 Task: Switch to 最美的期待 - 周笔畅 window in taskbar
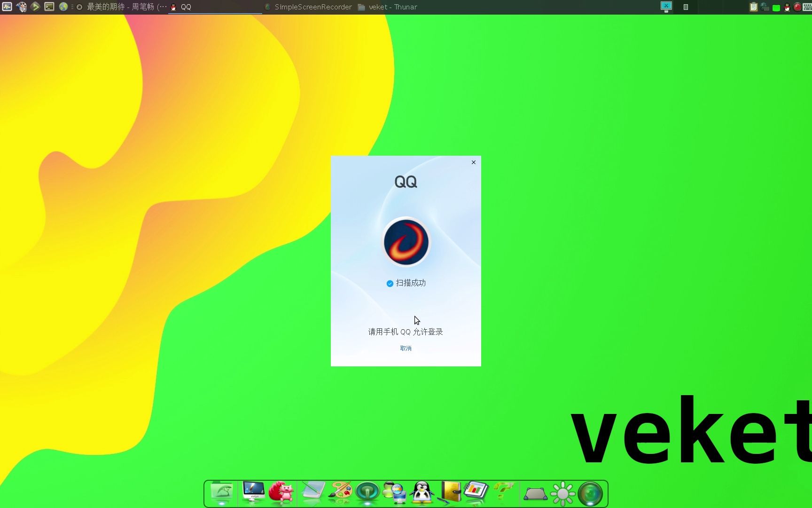click(121, 7)
